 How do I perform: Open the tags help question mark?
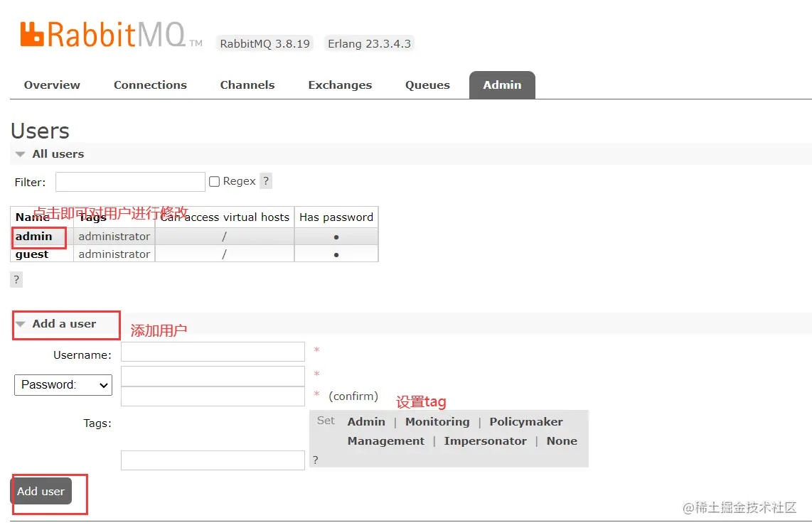(316, 460)
